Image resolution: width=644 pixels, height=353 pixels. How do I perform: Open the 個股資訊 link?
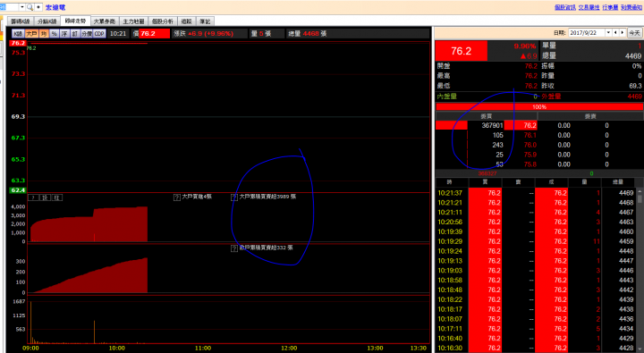pyautogui.click(x=565, y=7)
